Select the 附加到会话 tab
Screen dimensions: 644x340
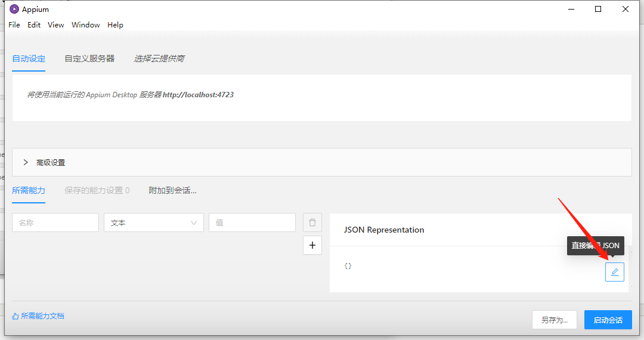[x=172, y=190]
